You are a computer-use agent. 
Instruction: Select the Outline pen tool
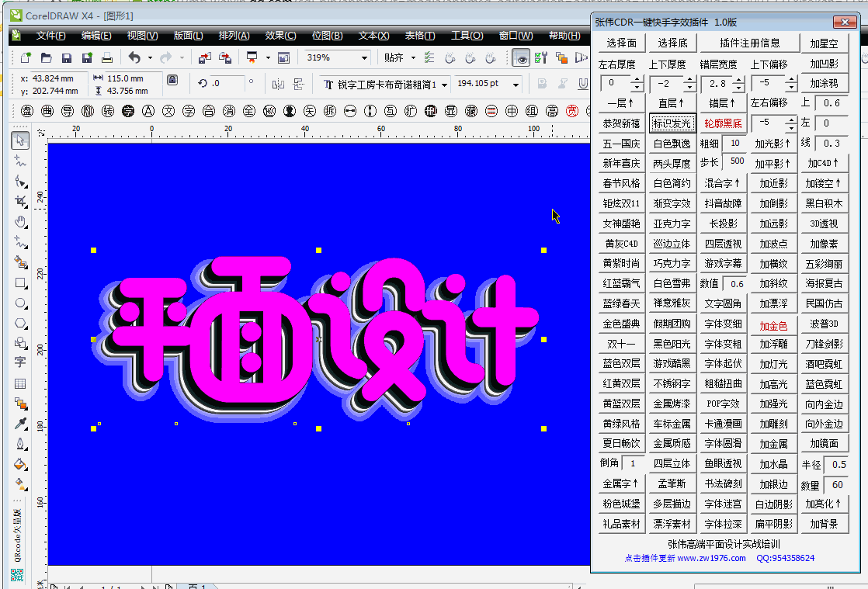tap(20, 444)
